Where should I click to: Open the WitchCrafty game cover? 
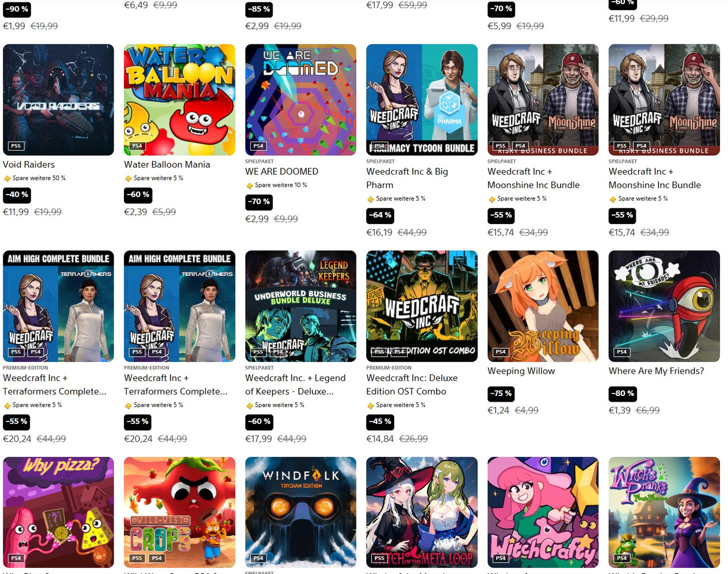[x=543, y=513]
